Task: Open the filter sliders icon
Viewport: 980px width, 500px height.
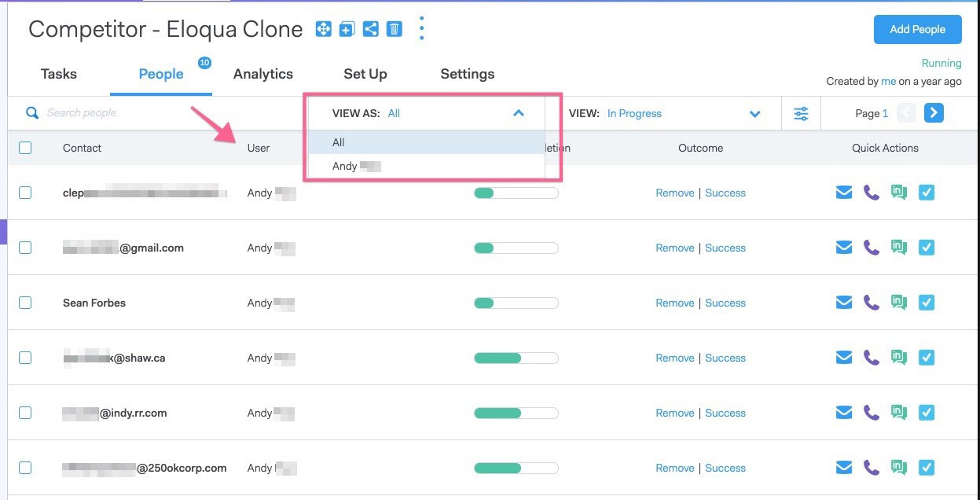Action: (x=801, y=114)
